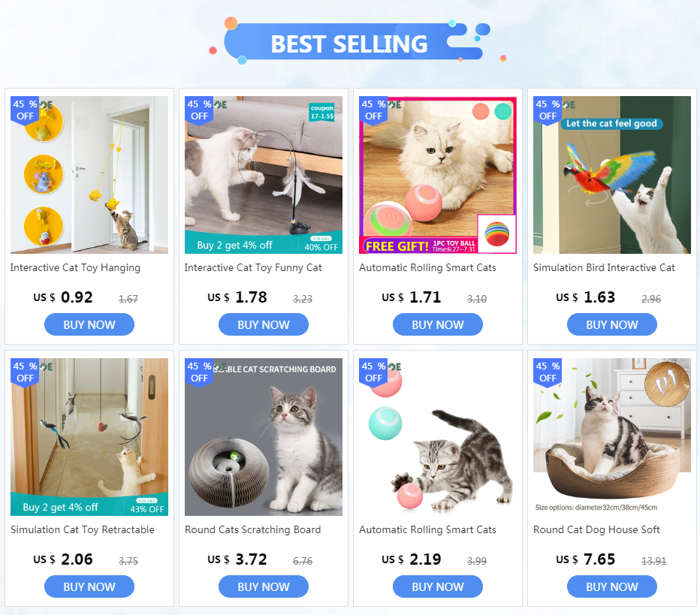The height and width of the screenshot is (615, 700).
Task: Open the Round Cat Dog House Soft title
Action: click(596, 529)
